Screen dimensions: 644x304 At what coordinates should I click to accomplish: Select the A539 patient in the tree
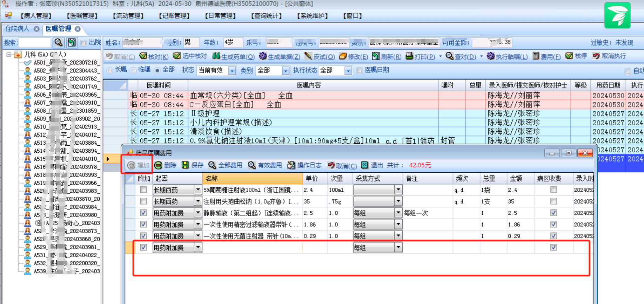[67, 271]
